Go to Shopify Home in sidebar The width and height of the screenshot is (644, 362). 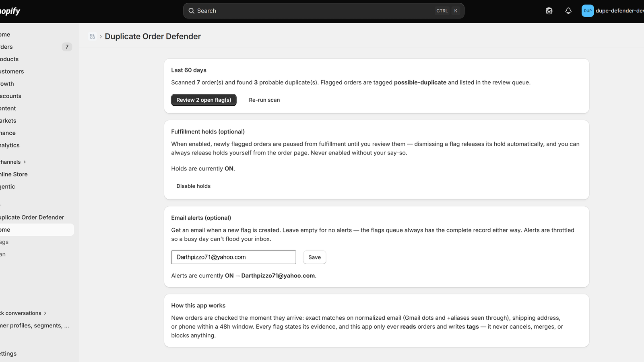click(36, 35)
